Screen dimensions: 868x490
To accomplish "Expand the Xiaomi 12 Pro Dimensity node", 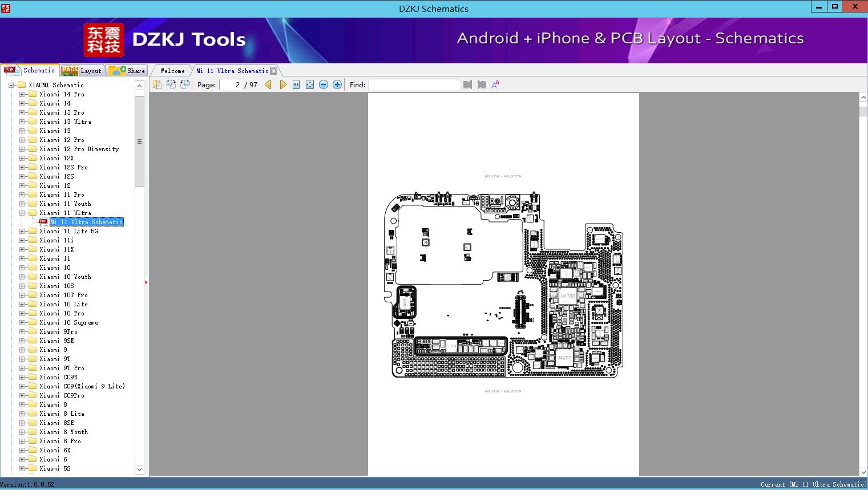I will pyautogui.click(x=22, y=149).
